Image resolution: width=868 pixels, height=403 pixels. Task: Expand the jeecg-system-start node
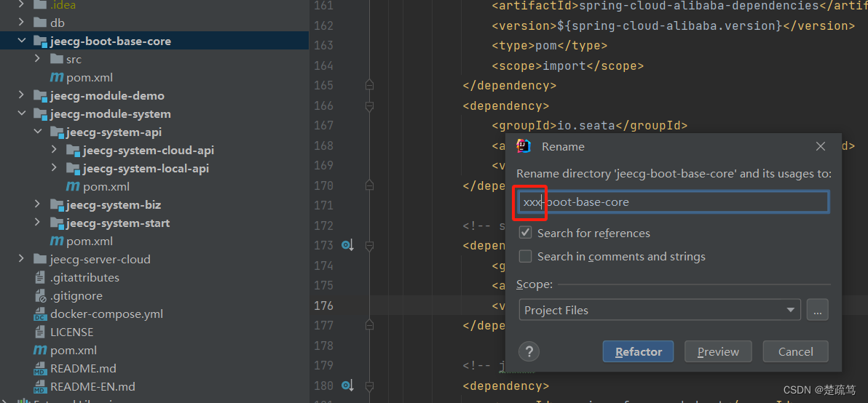(38, 223)
